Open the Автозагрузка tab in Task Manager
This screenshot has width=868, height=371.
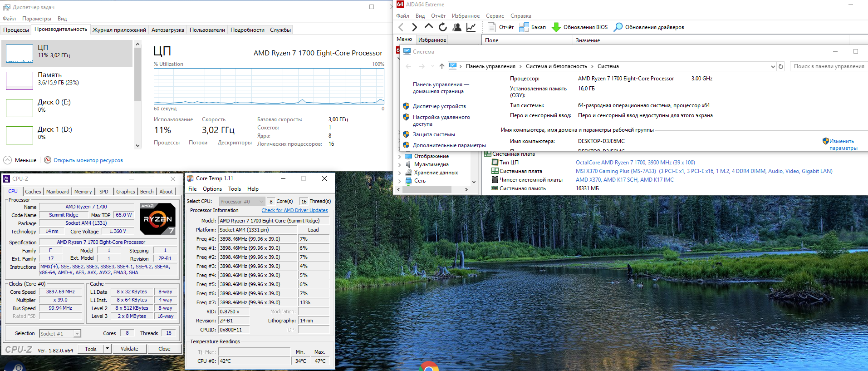click(x=168, y=30)
